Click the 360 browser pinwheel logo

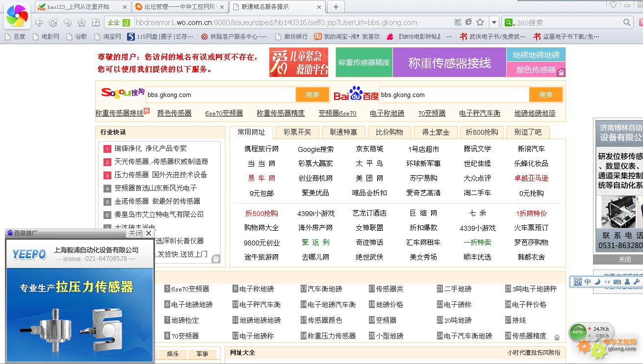coord(17,16)
